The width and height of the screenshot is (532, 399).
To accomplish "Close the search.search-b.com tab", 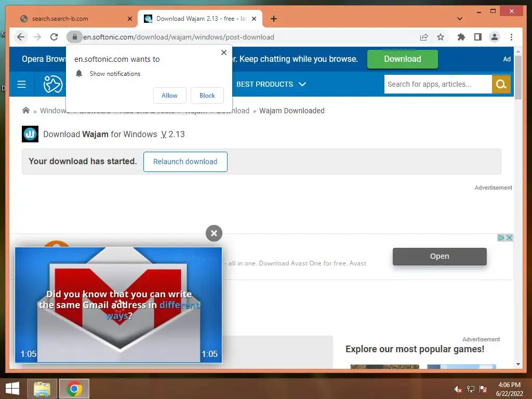I will [x=129, y=19].
